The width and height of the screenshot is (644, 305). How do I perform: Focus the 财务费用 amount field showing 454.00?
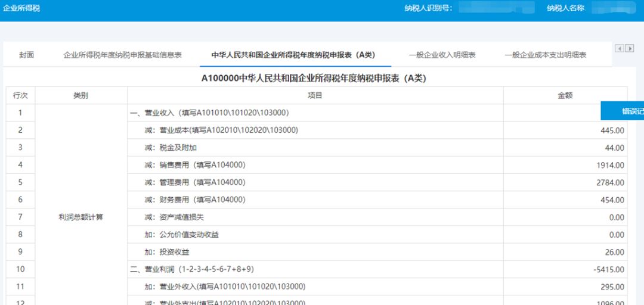[x=565, y=200]
